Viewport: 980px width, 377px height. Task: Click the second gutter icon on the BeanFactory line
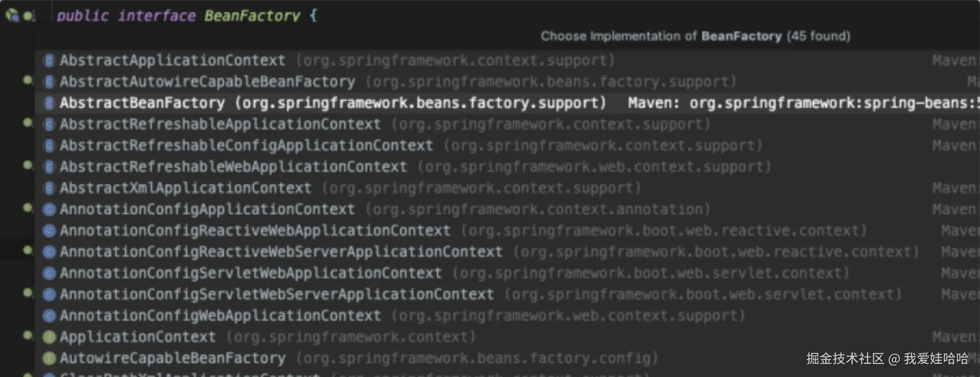click(x=29, y=16)
